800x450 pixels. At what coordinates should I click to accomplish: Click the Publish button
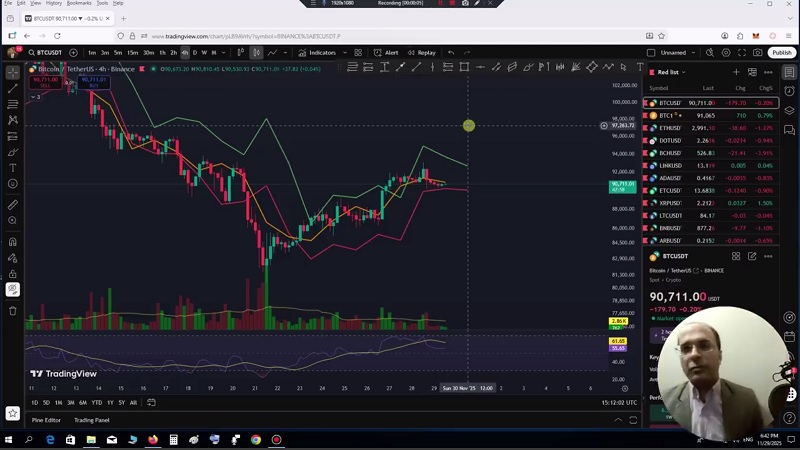(781, 52)
